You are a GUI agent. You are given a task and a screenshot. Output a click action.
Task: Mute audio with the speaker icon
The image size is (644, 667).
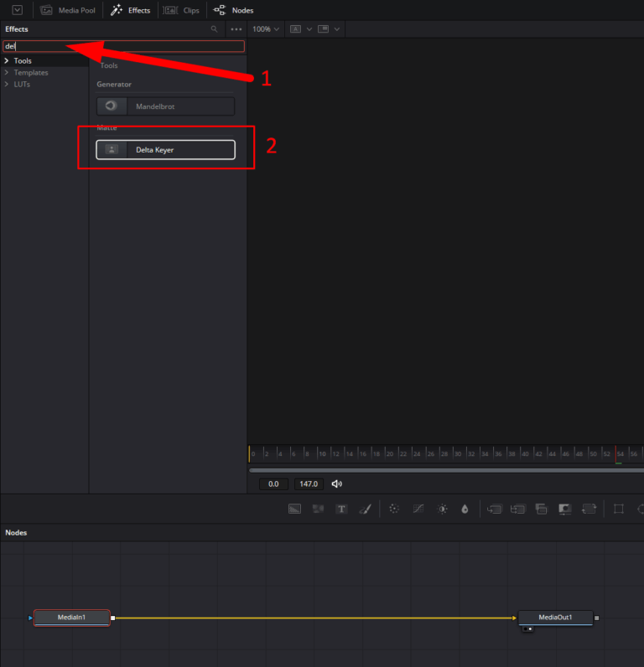[x=337, y=483]
